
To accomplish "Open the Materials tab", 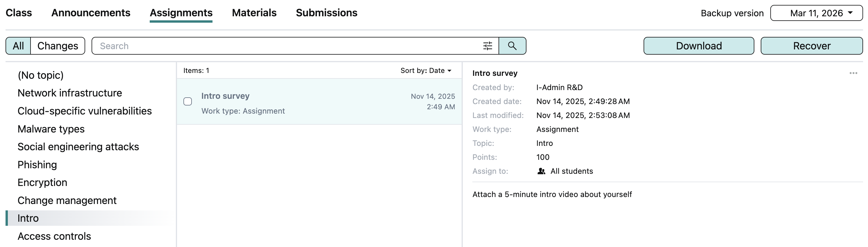I will pos(254,13).
